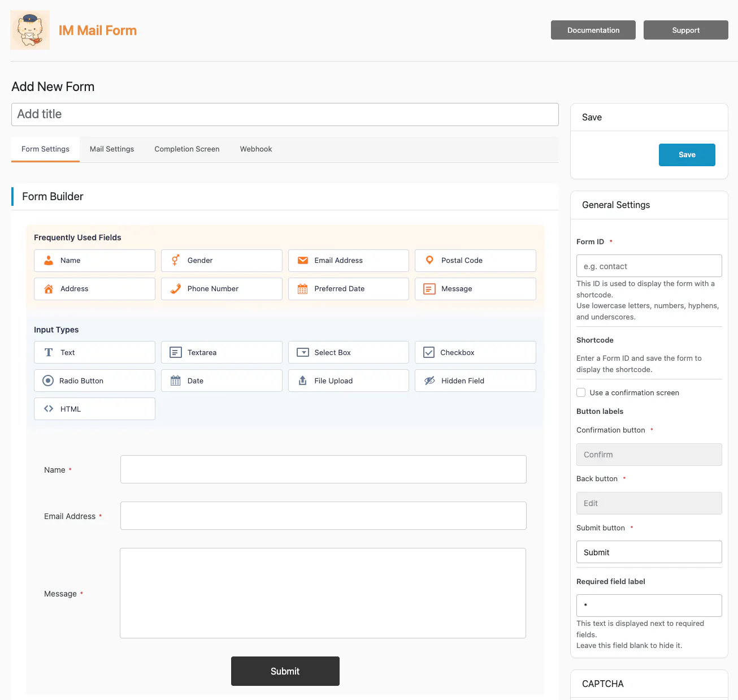Focus the Form ID input field
This screenshot has height=700, width=738.
pos(649,266)
